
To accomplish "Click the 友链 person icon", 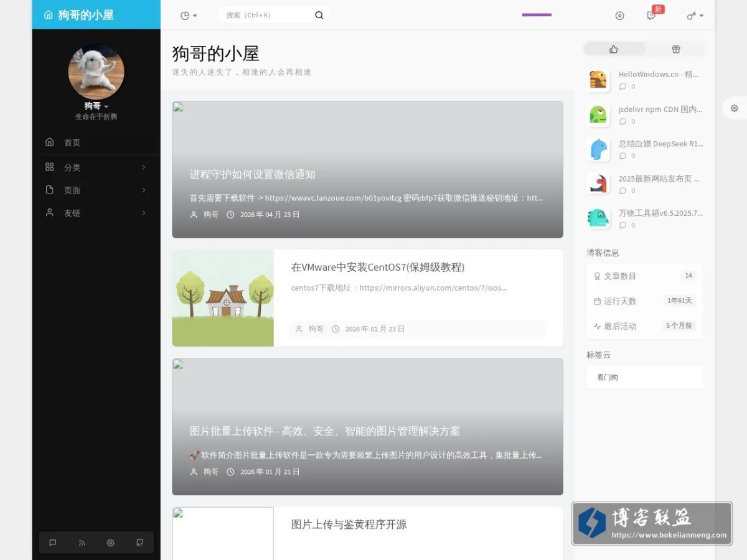I will pos(50,212).
